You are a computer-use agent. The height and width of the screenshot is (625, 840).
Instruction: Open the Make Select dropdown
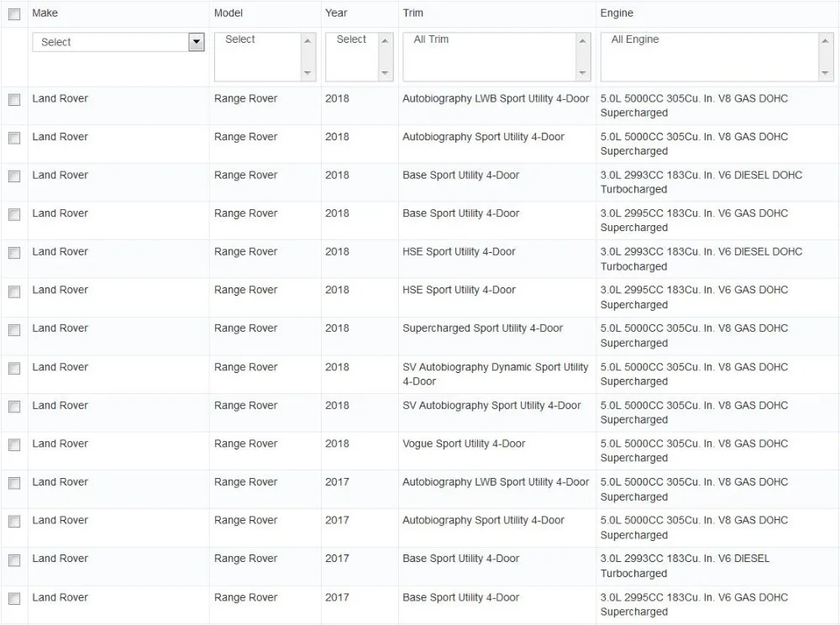118,42
